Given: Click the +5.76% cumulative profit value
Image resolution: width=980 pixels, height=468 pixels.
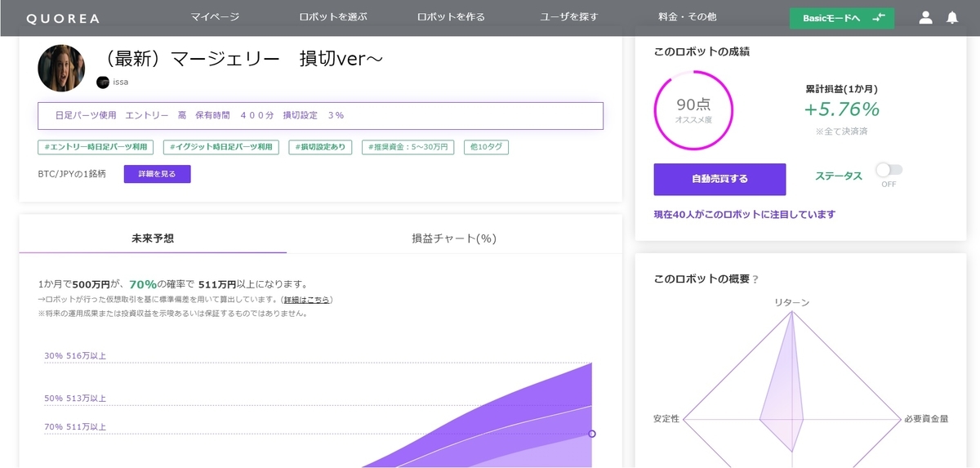Looking at the screenshot, I should (x=841, y=109).
